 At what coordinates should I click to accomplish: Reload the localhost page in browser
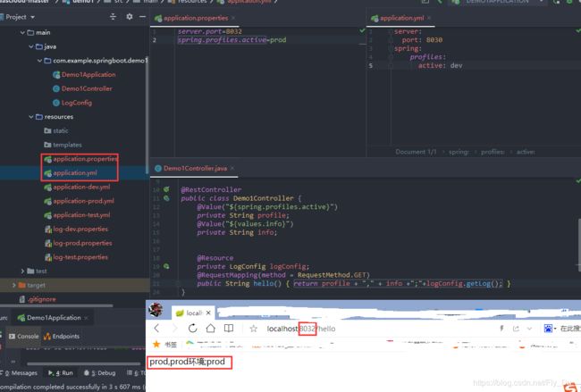point(192,328)
